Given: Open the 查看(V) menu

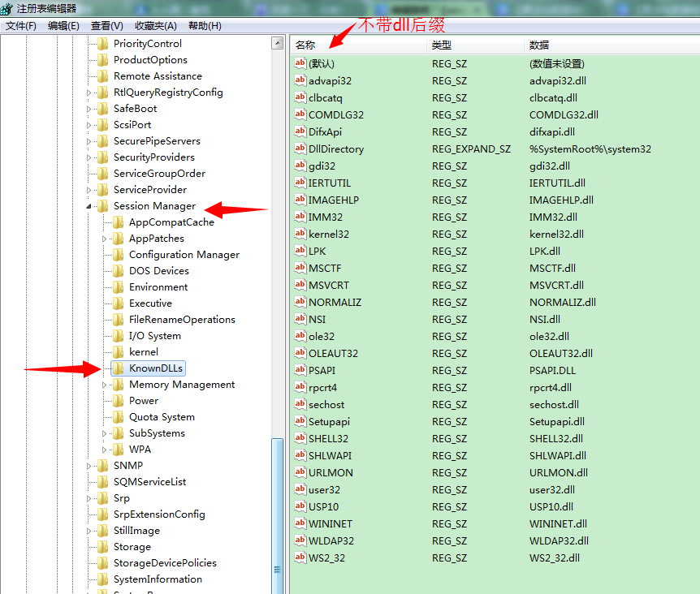Looking at the screenshot, I should pyautogui.click(x=107, y=26).
